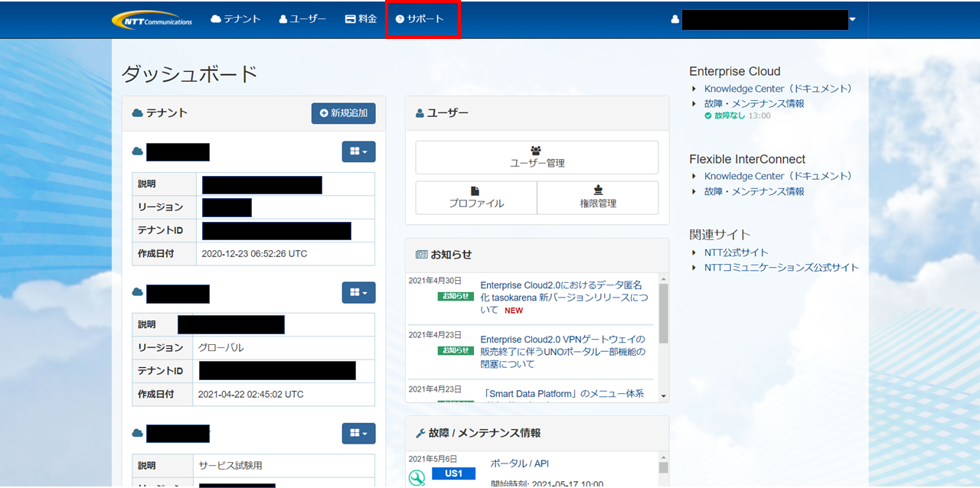Click news list scrollbar up arrow

663,278
